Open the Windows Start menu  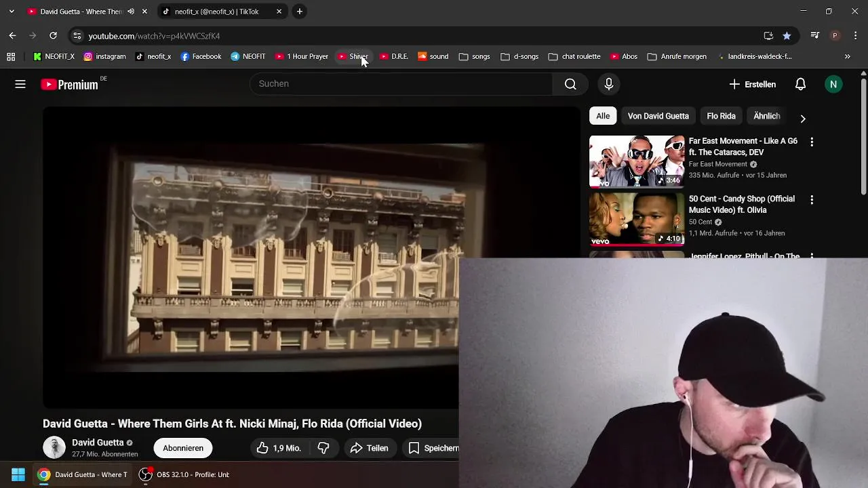(18, 474)
